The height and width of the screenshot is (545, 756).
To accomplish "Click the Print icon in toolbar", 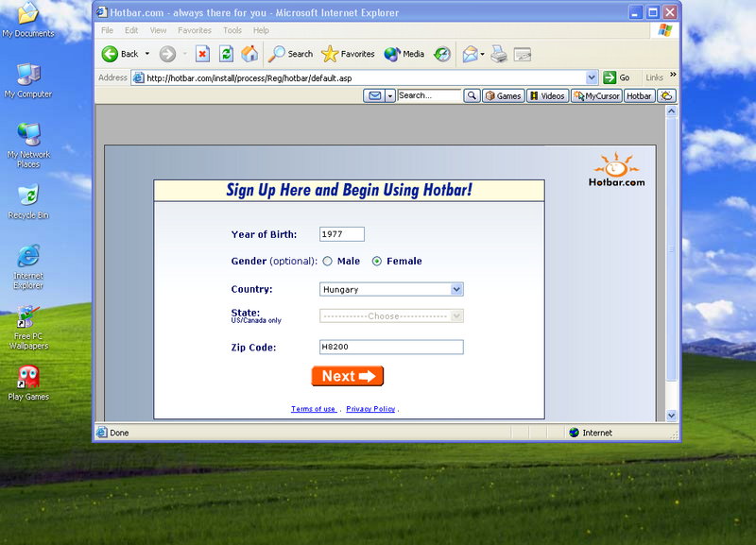I will [x=499, y=54].
